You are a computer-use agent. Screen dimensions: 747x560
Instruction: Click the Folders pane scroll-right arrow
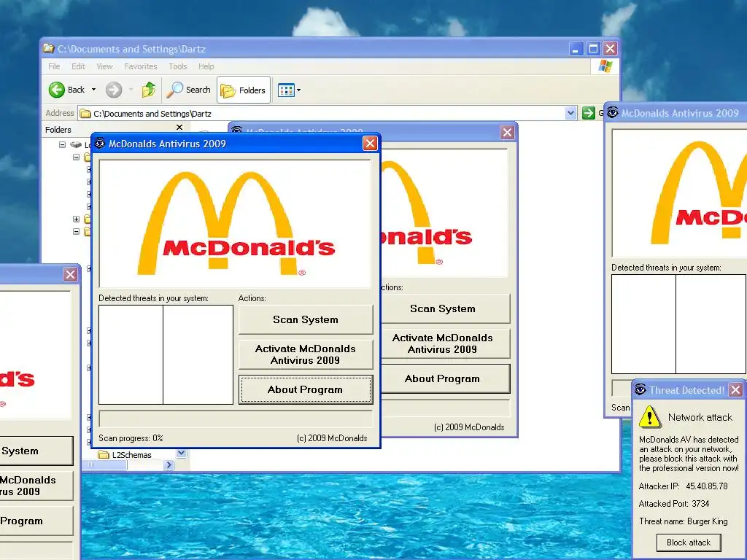(x=169, y=464)
